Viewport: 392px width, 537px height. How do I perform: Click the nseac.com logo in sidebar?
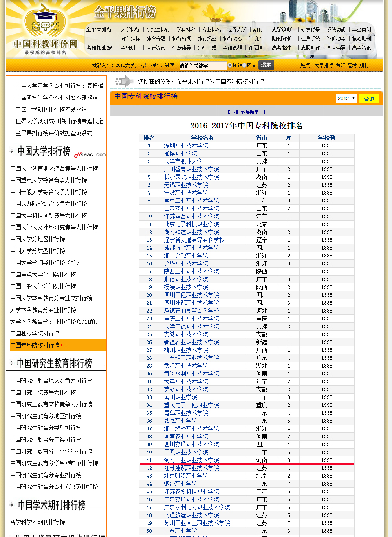[x=90, y=154]
